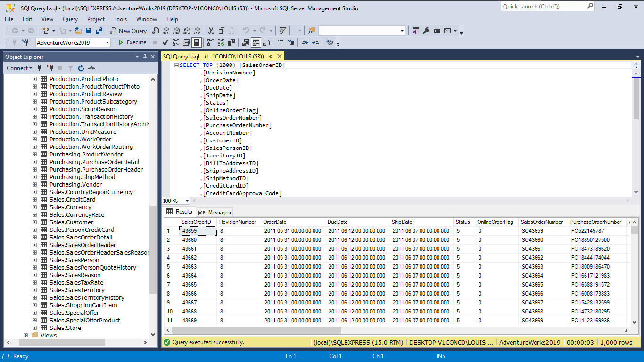
Task: Click Disconnect icon in Object Explorer
Action: coord(50,68)
